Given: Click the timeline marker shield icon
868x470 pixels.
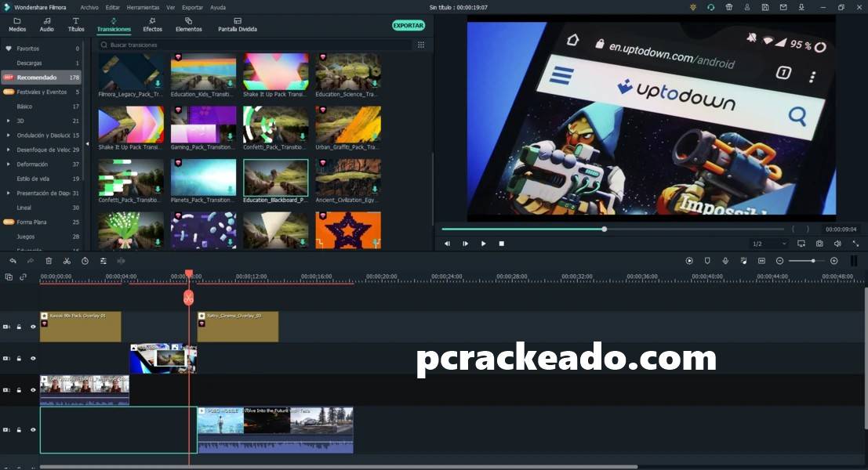Looking at the screenshot, I should (707, 261).
